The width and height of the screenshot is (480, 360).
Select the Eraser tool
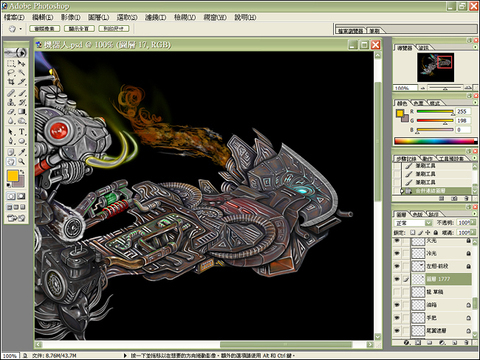11,112
